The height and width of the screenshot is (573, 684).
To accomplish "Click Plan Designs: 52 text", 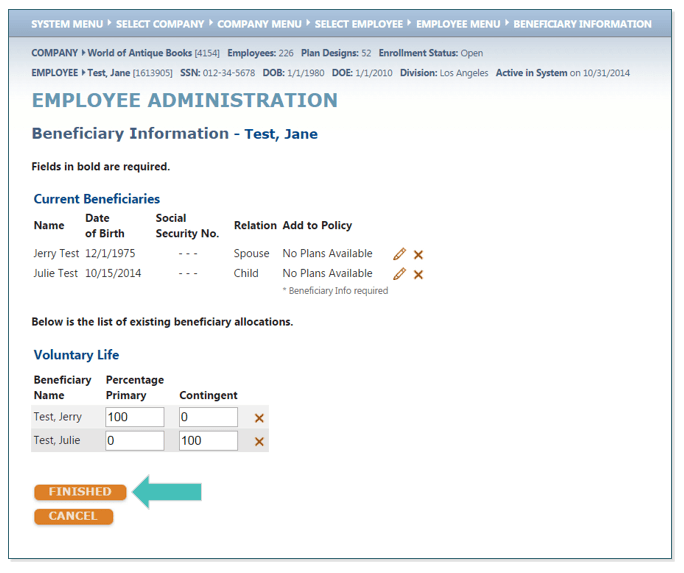I will pos(336,53).
